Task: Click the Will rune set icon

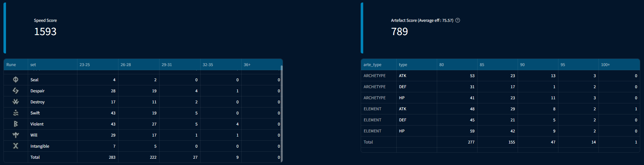Action: [15, 135]
